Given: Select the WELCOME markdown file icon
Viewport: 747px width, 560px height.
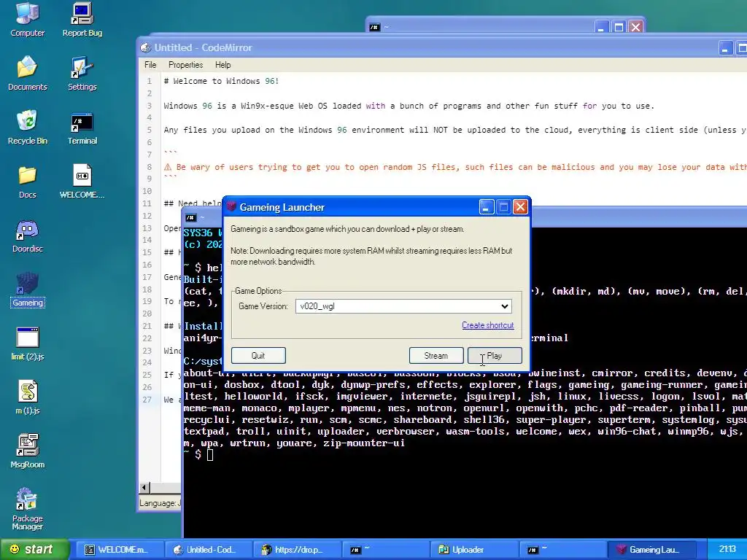Looking at the screenshot, I should [82, 182].
